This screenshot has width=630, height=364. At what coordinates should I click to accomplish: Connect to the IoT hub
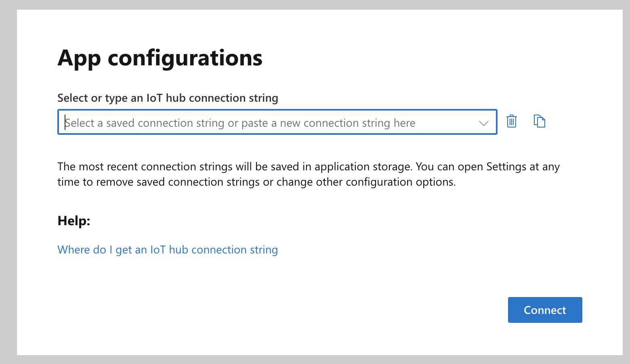pyautogui.click(x=545, y=310)
